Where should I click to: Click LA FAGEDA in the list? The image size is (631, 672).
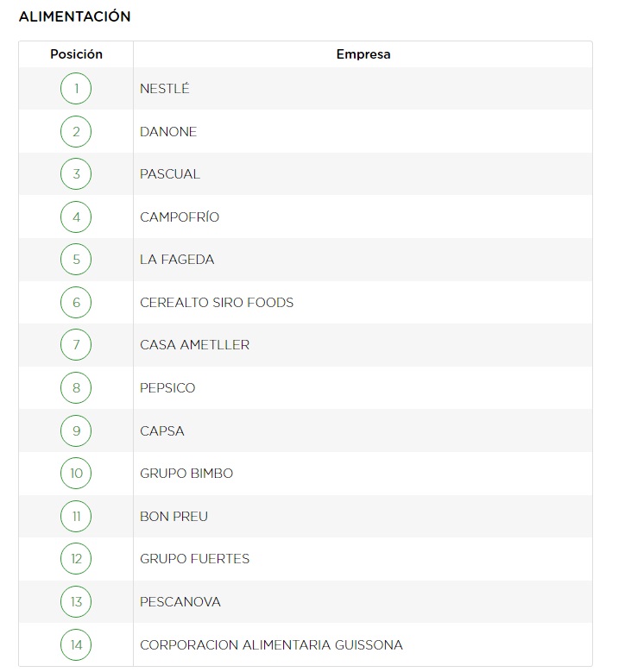coord(177,260)
